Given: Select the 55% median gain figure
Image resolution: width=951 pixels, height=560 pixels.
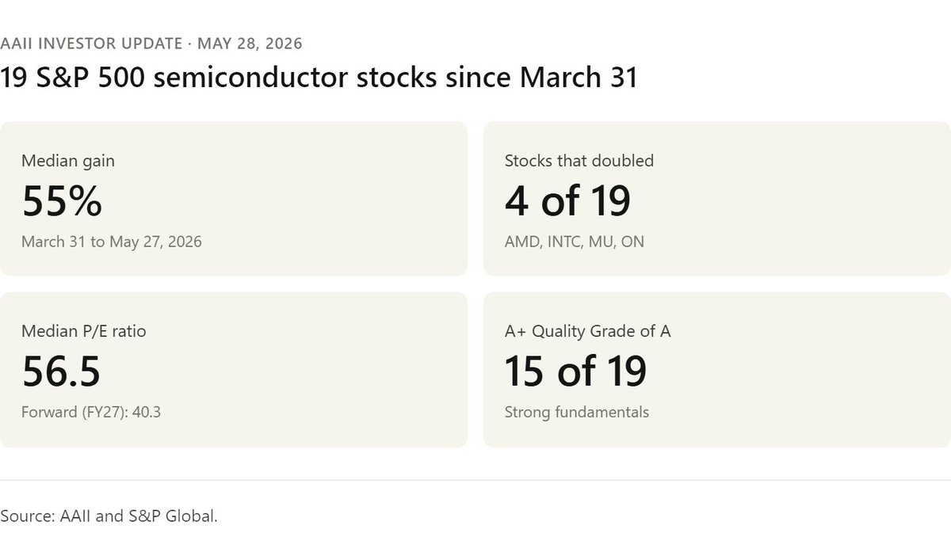Looking at the screenshot, I should (x=62, y=201).
